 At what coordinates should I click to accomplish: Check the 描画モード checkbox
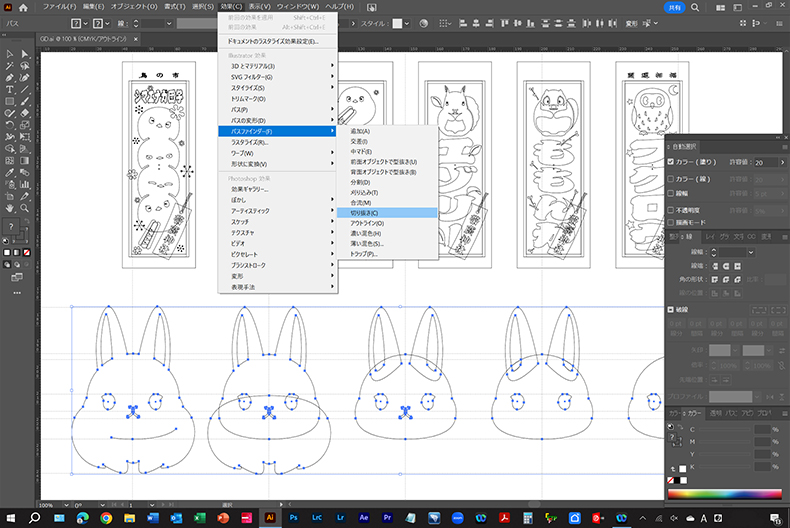point(671,222)
